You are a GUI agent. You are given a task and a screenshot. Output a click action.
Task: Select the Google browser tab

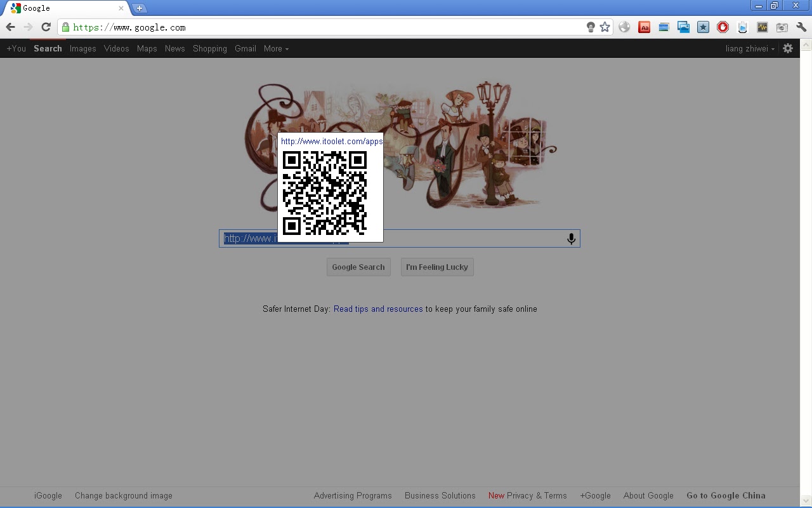click(x=66, y=8)
